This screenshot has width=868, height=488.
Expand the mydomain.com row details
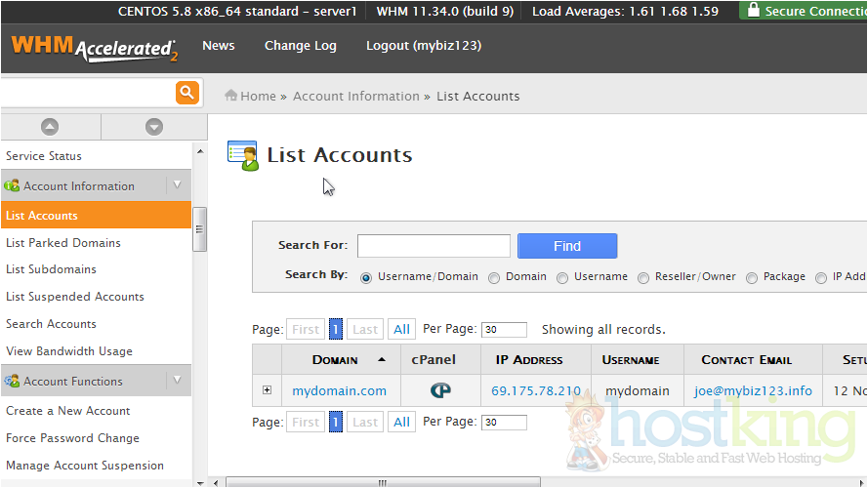(x=267, y=390)
